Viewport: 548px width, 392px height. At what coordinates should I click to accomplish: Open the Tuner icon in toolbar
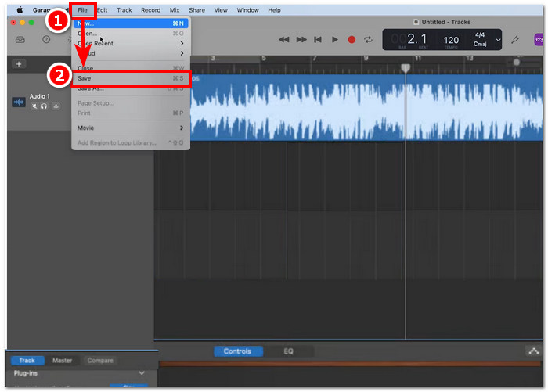[515, 39]
